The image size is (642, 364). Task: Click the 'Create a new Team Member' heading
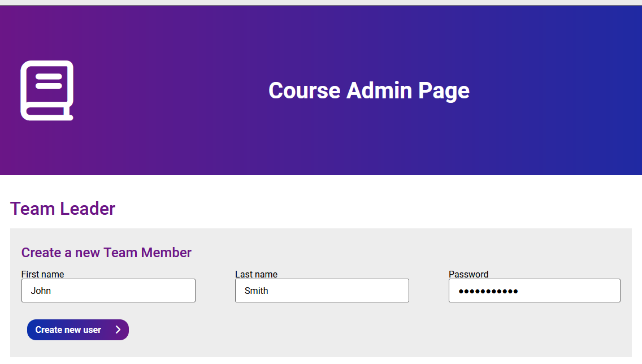click(106, 253)
